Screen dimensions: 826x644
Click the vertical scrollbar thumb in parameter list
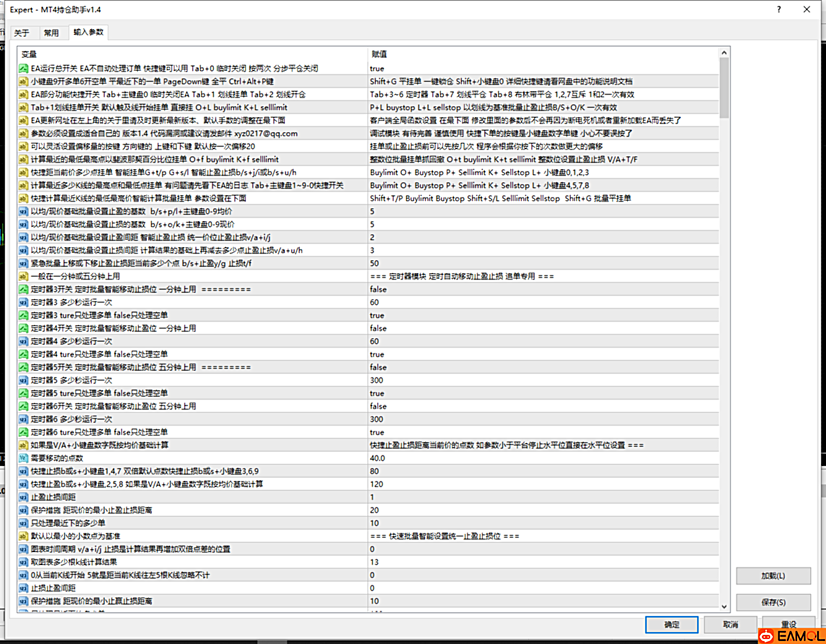pyautogui.click(x=724, y=87)
